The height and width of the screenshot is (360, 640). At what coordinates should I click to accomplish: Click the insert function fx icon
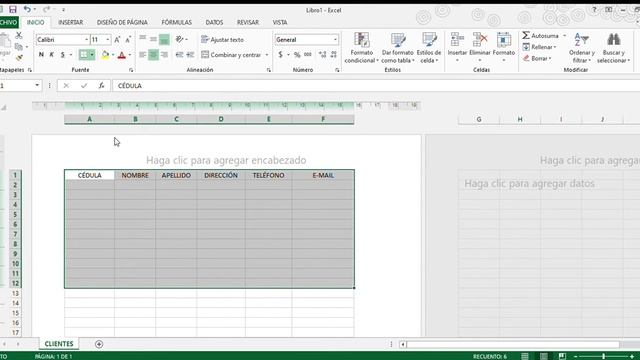[x=101, y=86]
